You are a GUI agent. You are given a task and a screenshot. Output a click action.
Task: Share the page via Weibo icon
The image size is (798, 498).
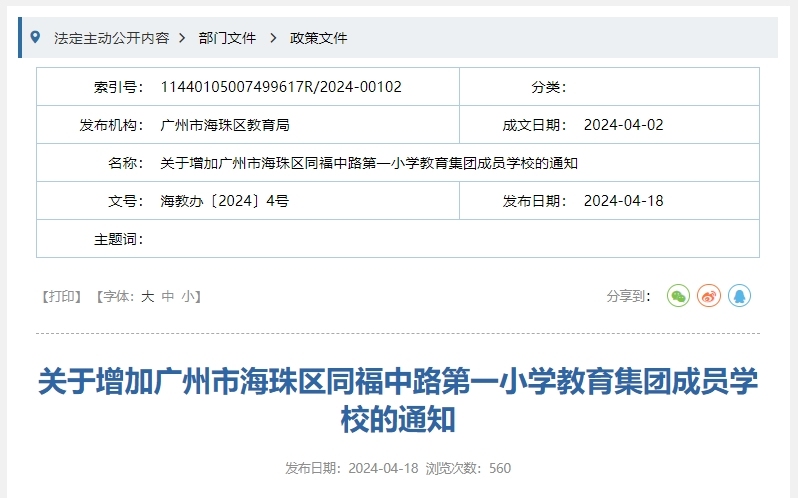(x=709, y=296)
